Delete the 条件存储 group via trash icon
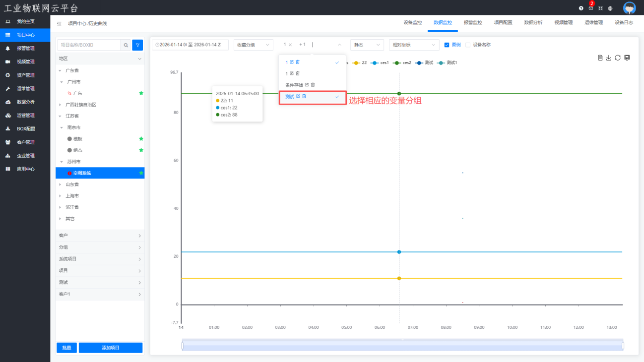Image resolution: width=644 pixels, height=362 pixels. pos(313,85)
